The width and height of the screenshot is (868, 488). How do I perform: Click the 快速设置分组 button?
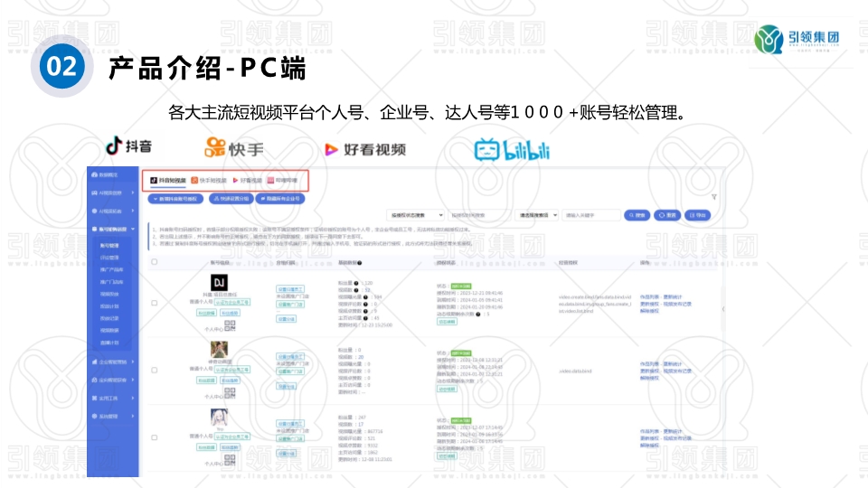(x=231, y=199)
